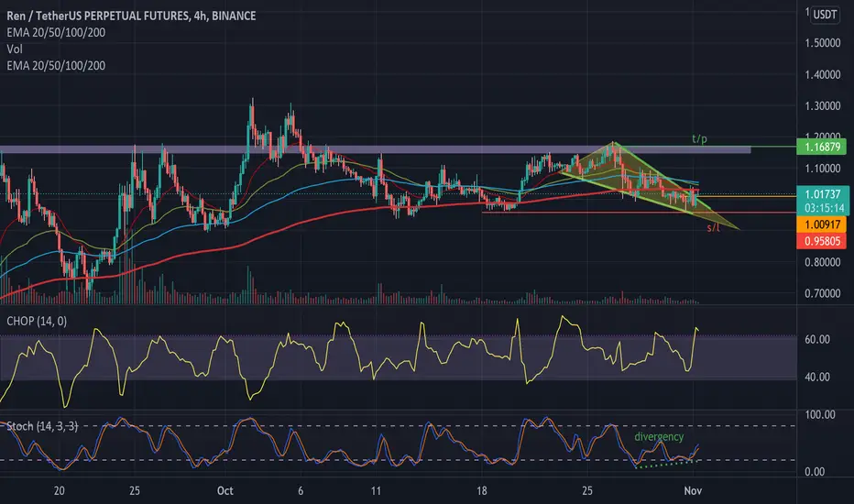Click the 1.16879 take-profit price label
The image size is (854, 504).
(822, 147)
